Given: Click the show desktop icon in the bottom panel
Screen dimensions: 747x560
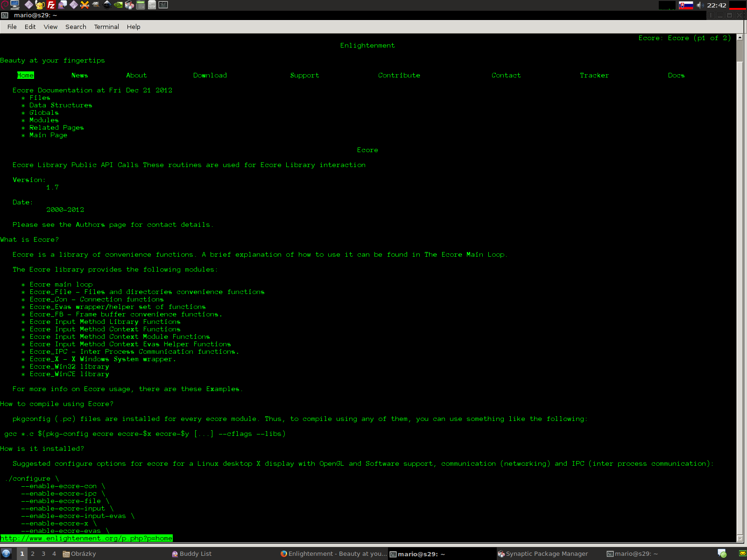Looking at the screenshot, I should (6, 553).
